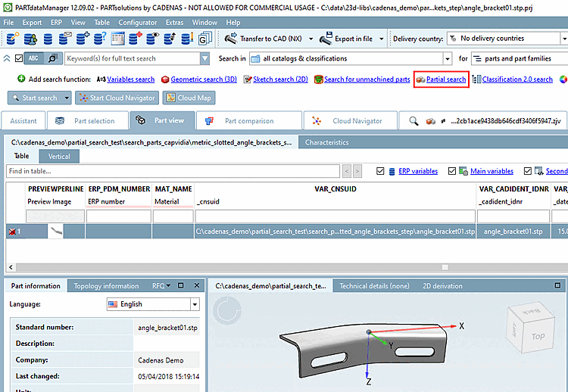Click the database with exclamation mark icon
The image size is (568, 392).
(187, 39)
